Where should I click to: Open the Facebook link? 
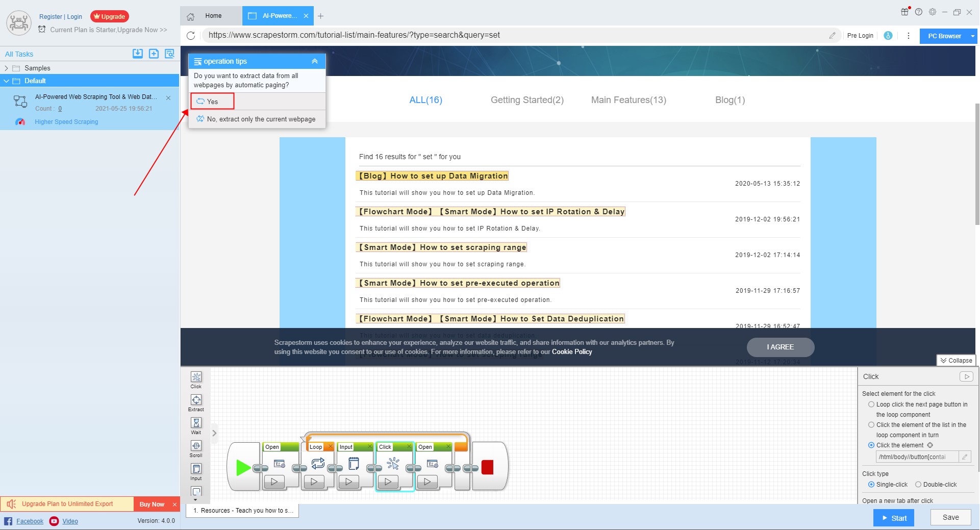30,521
